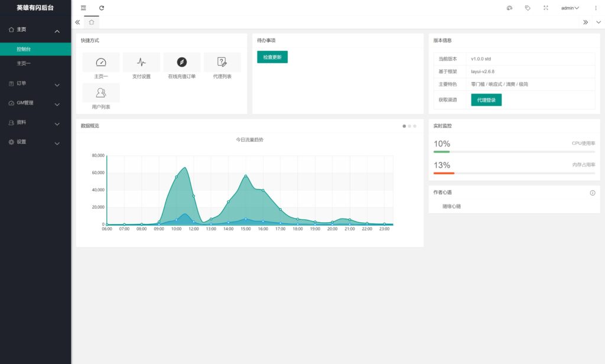605x364 pixels.
Task: Open the admin user dropdown
Action: [570, 8]
